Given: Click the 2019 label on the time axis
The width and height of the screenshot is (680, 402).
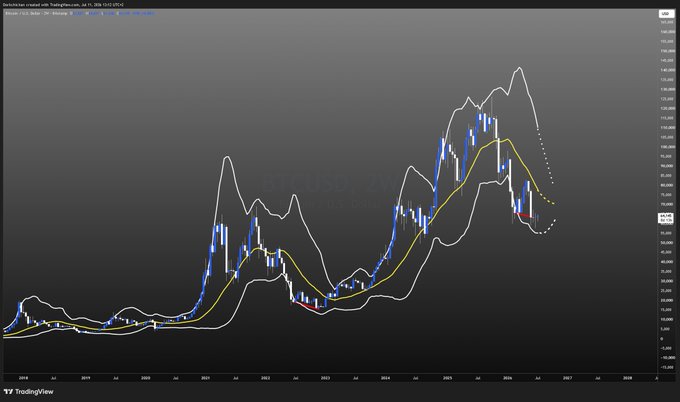Looking at the screenshot, I should click(86, 378).
